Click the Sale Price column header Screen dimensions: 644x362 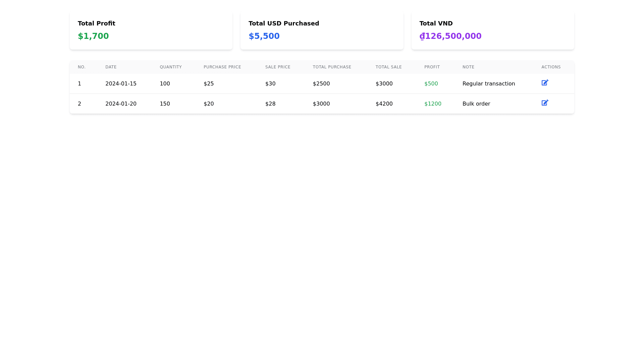click(x=278, y=67)
